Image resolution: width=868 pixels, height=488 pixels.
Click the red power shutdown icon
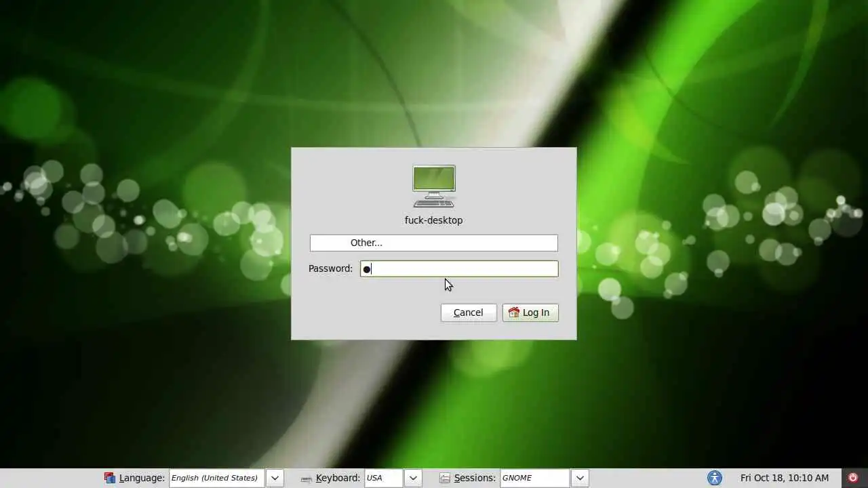(x=853, y=478)
